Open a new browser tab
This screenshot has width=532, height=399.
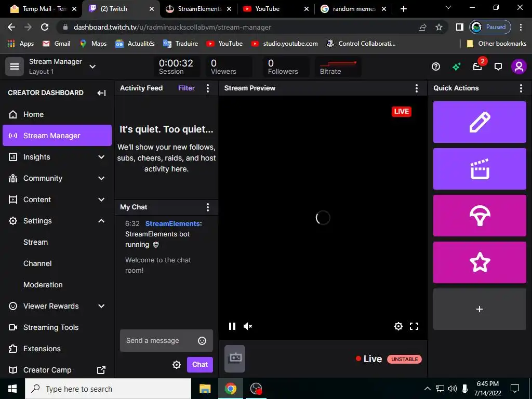tap(403, 9)
